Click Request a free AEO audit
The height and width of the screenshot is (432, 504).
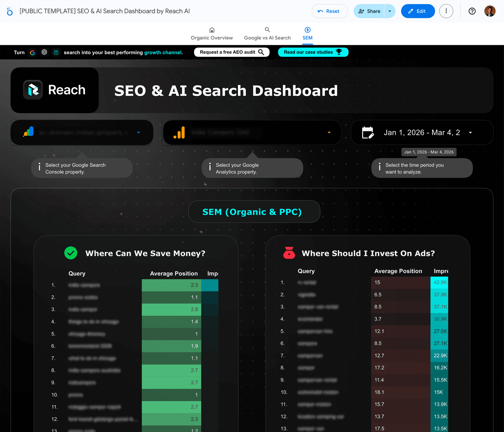(x=232, y=52)
